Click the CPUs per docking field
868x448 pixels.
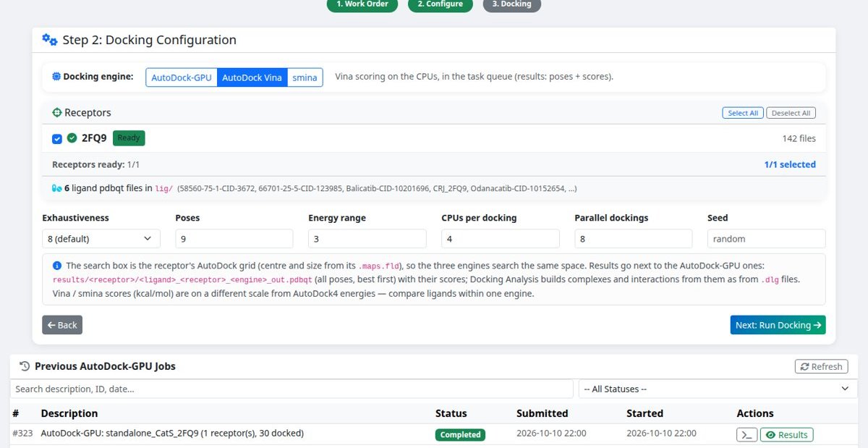click(x=501, y=239)
